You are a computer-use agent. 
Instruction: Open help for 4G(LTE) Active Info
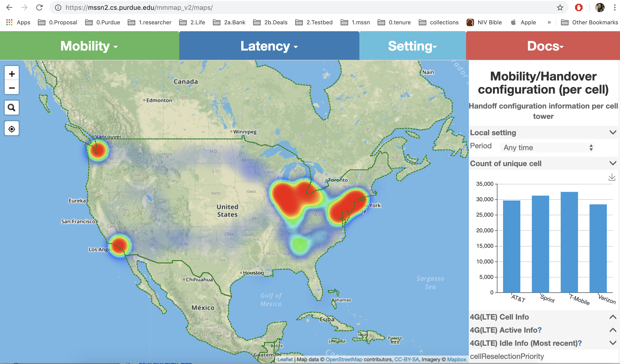(x=539, y=330)
